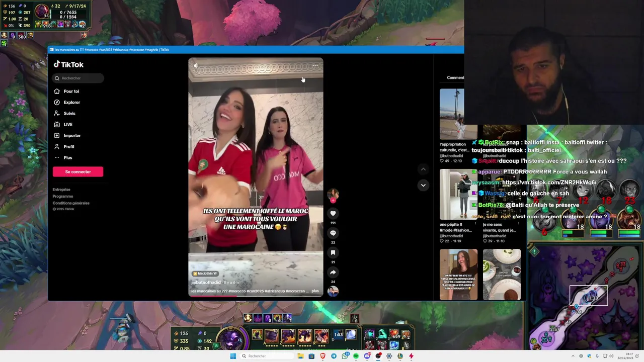Open the LIVE section
The width and height of the screenshot is (644, 362).
click(x=68, y=125)
